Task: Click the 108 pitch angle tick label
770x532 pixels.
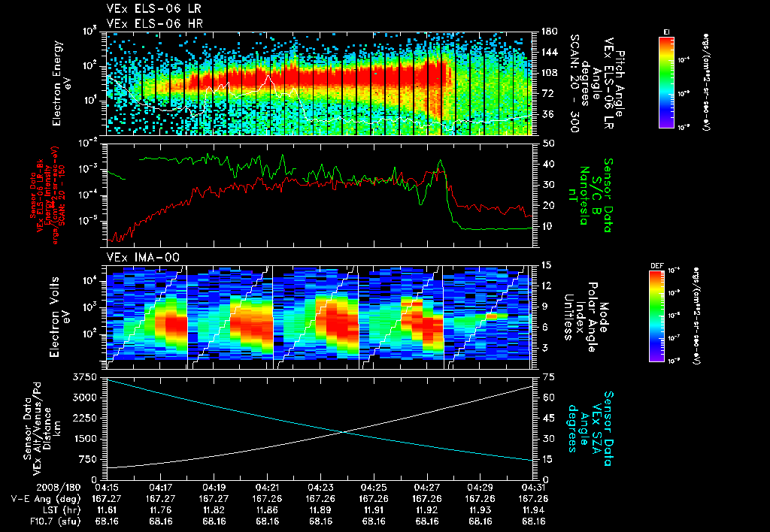Action: (550, 73)
